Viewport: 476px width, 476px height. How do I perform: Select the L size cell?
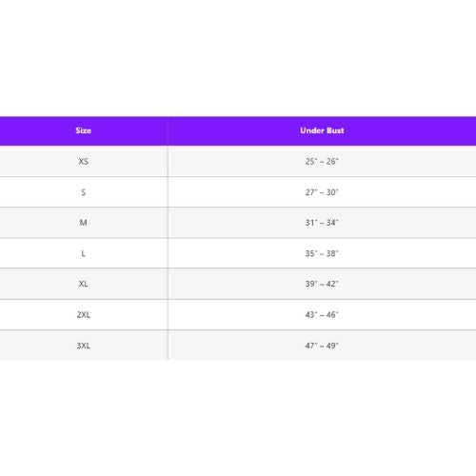pos(84,253)
